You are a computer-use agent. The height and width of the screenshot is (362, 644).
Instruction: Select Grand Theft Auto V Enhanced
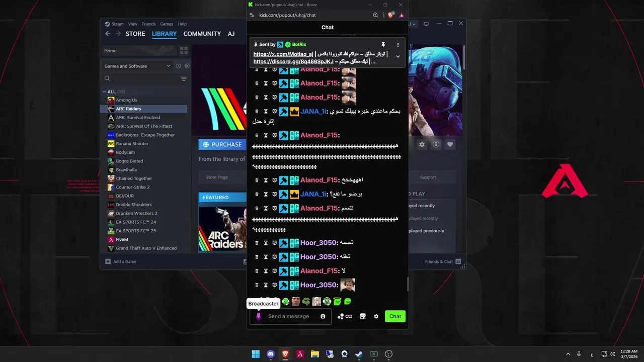(145, 248)
